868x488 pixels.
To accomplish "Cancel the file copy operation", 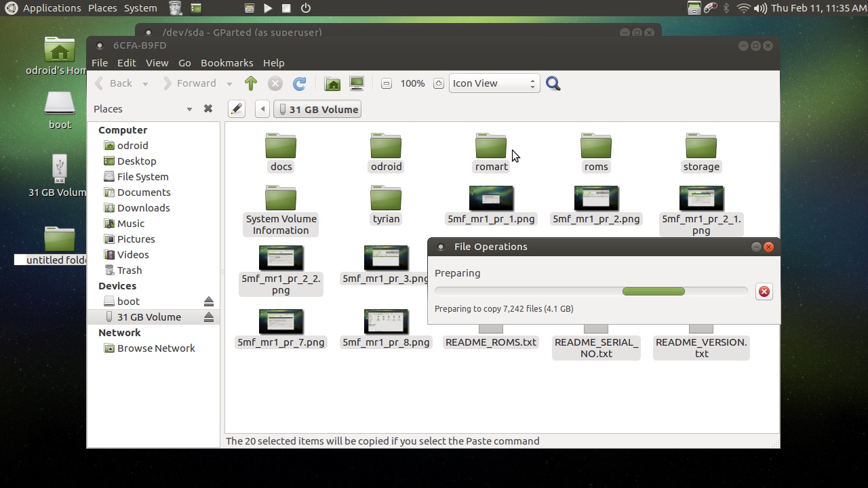I will click(x=764, y=291).
